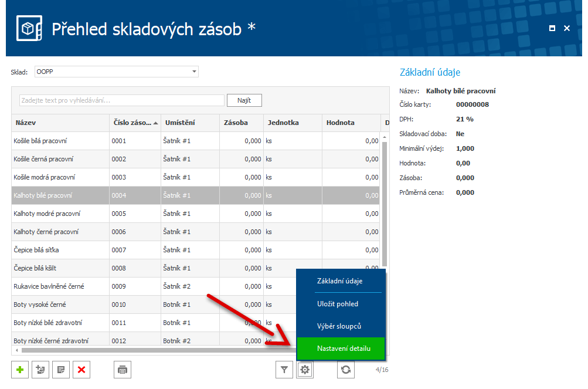Click the 4/16 record counter
588x389 pixels.
pyautogui.click(x=382, y=370)
